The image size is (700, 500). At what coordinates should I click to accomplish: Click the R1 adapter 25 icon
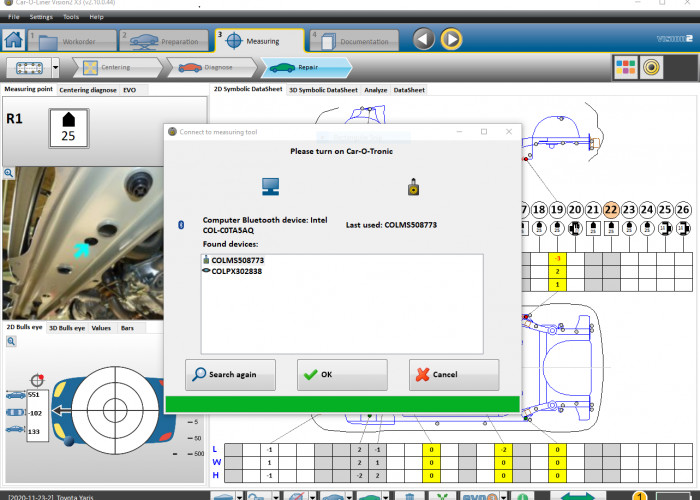click(69, 128)
